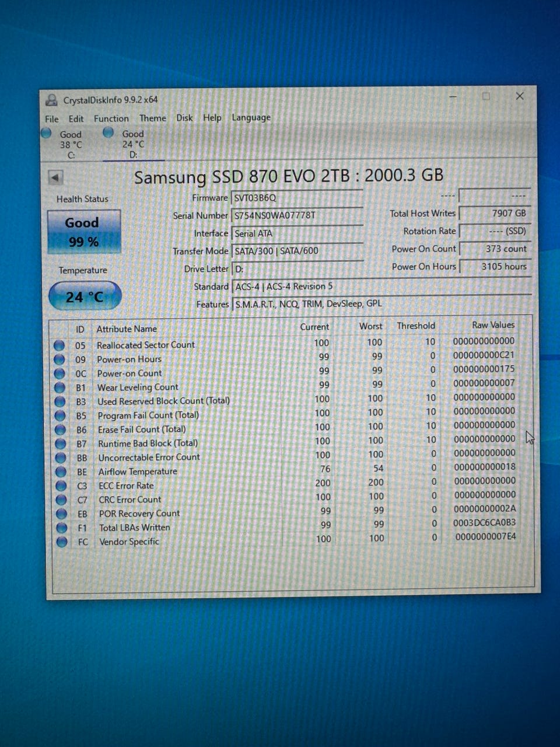Open the Theme menu
Viewport: 560px width, 747px height.
pyautogui.click(x=153, y=118)
